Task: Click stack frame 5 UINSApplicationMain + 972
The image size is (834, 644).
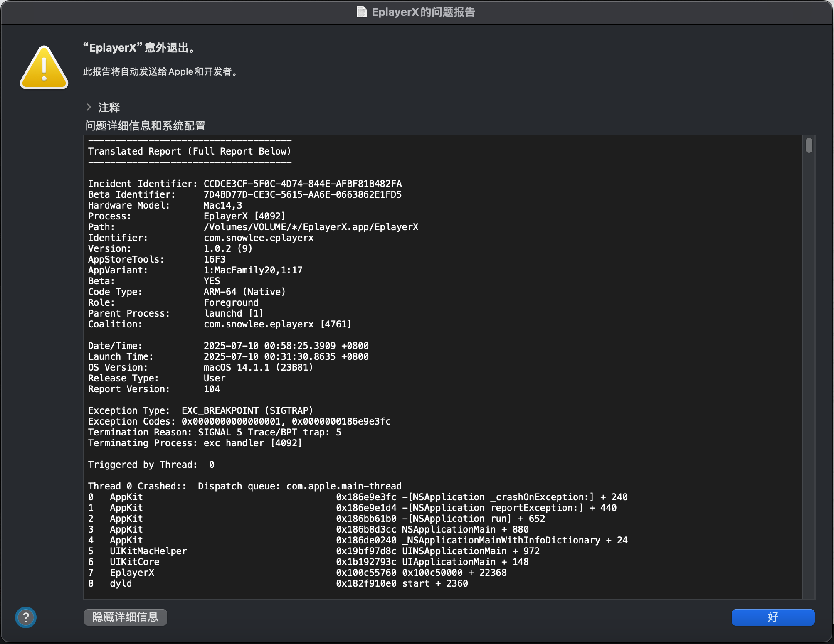Action: 314,551
